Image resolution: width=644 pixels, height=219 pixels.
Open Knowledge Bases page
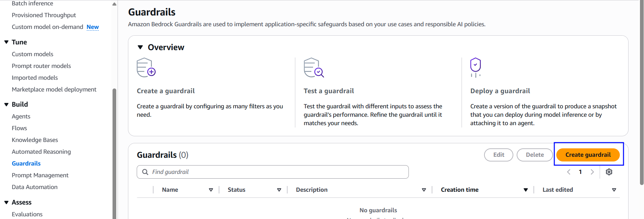[35, 140]
